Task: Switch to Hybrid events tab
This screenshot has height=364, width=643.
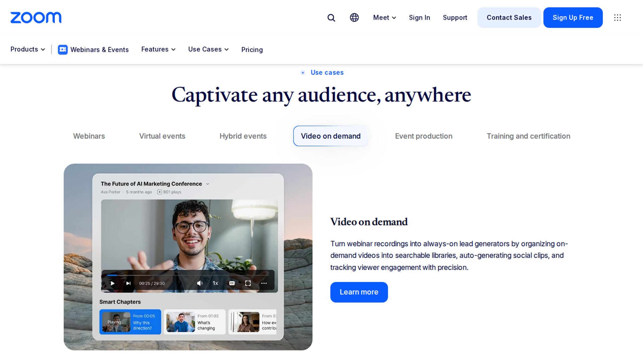Action: click(x=243, y=136)
